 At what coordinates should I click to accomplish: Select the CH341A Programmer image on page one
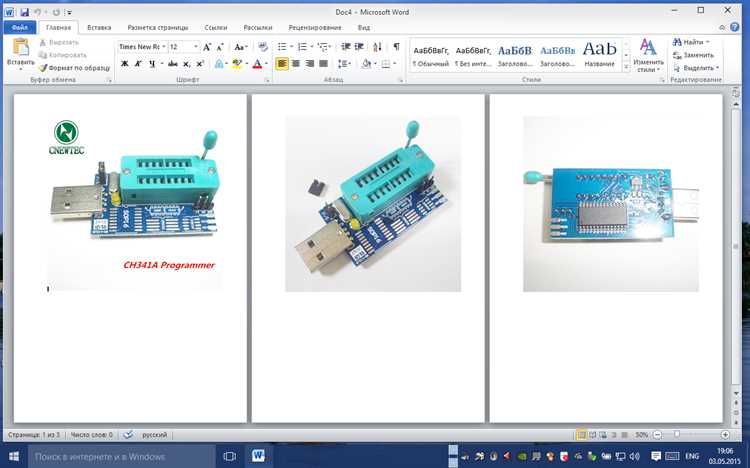click(134, 203)
